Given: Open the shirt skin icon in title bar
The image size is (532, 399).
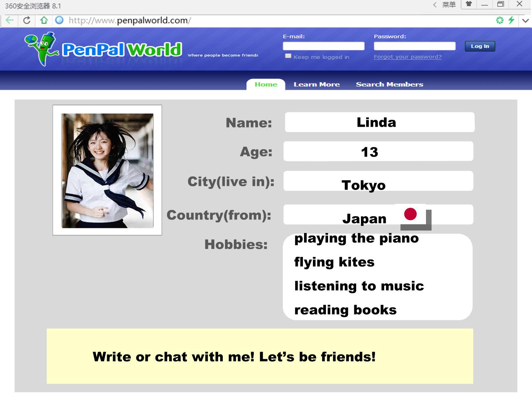Looking at the screenshot, I should [x=469, y=4].
